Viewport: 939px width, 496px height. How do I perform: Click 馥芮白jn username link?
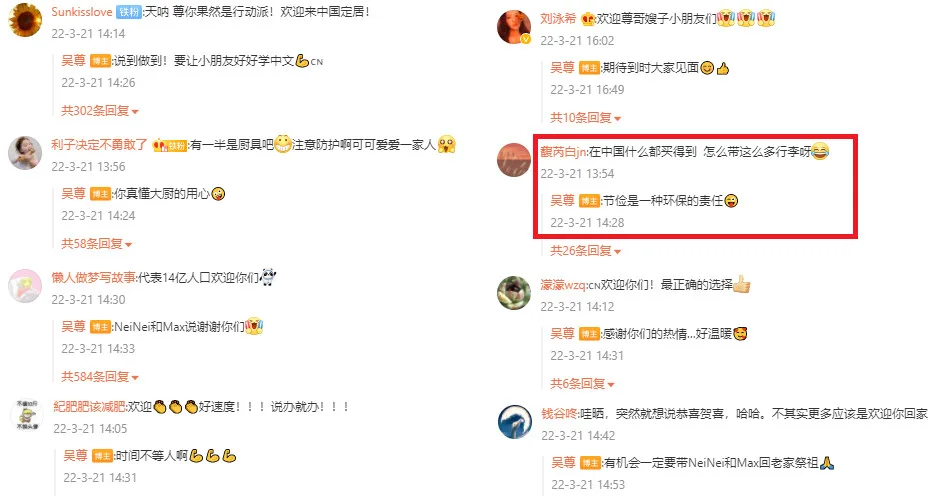pyautogui.click(x=563, y=152)
